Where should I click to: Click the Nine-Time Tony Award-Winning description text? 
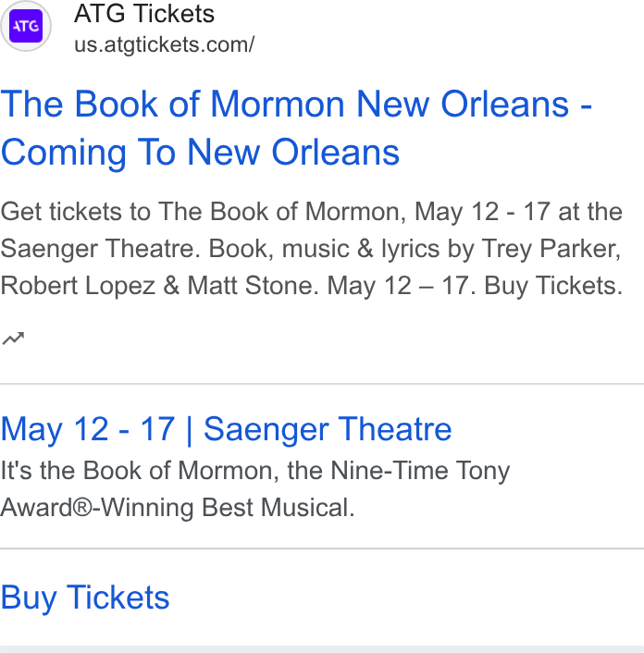click(x=255, y=489)
